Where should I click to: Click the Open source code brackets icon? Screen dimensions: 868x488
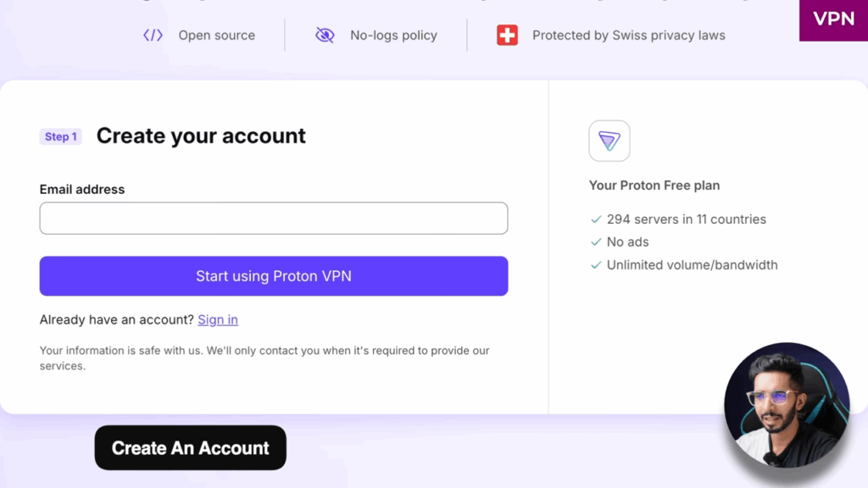pyautogui.click(x=153, y=36)
